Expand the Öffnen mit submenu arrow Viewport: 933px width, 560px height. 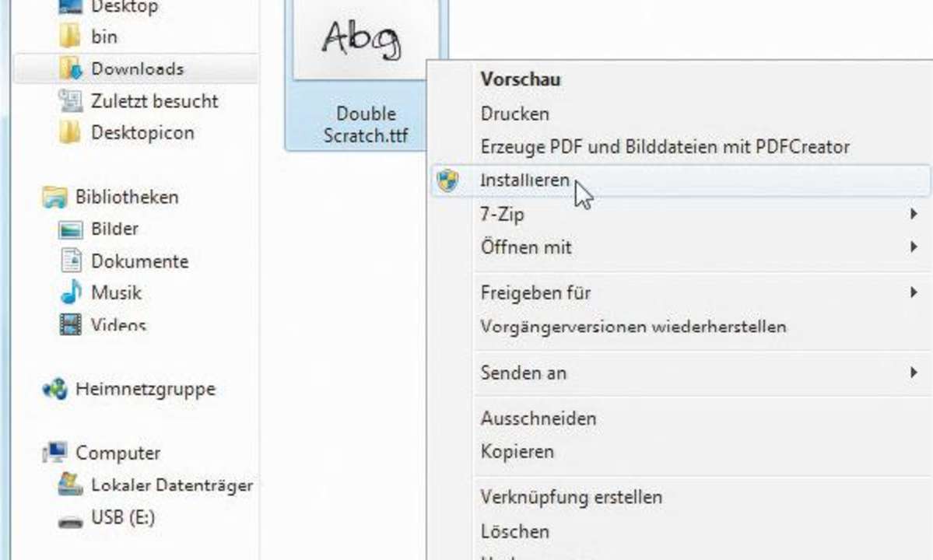point(914,246)
